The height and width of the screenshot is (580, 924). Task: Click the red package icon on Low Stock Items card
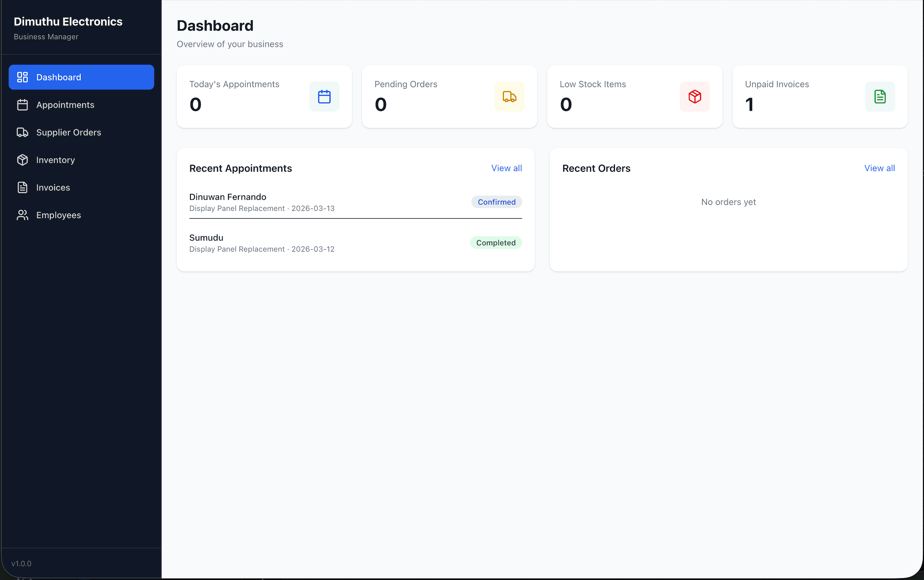point(695,96)
